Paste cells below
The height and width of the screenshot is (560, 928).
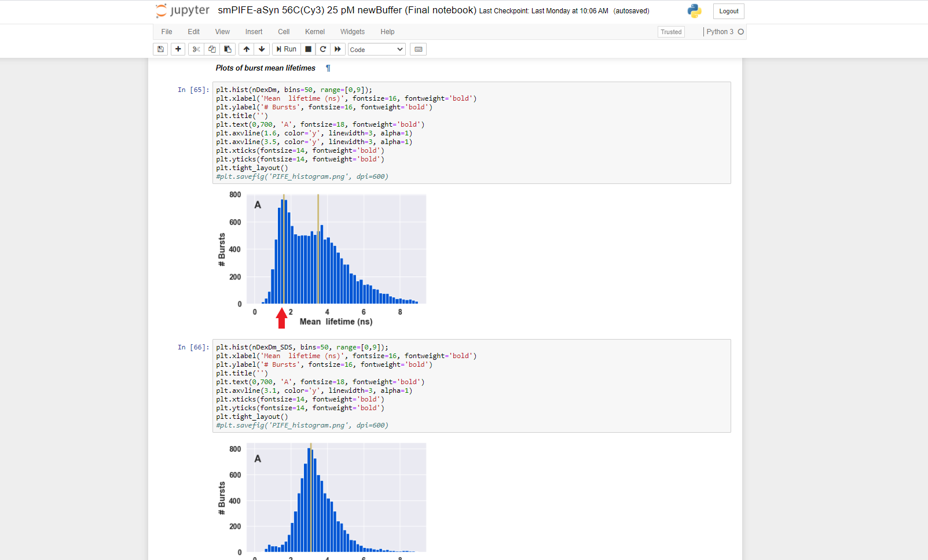(228, 49)
